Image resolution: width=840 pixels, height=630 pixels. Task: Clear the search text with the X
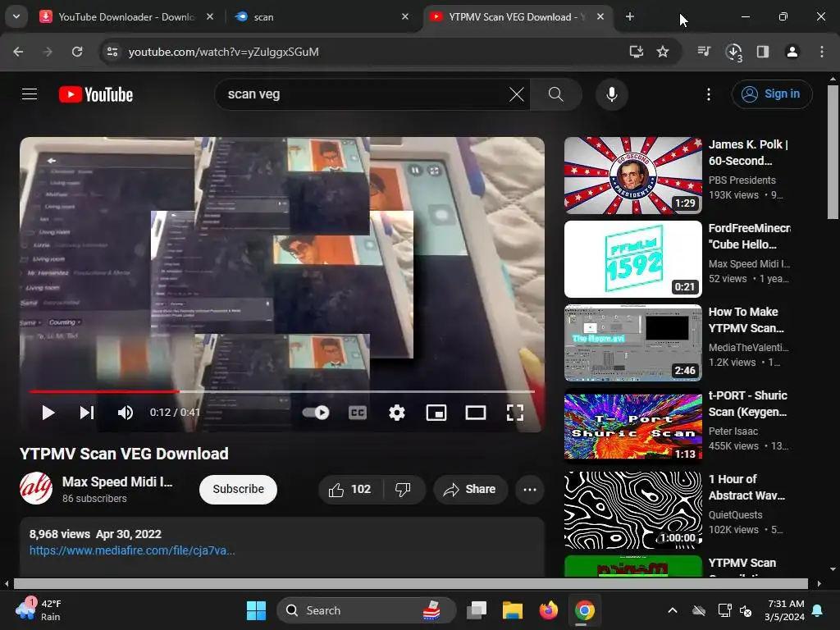coord(517,94)
